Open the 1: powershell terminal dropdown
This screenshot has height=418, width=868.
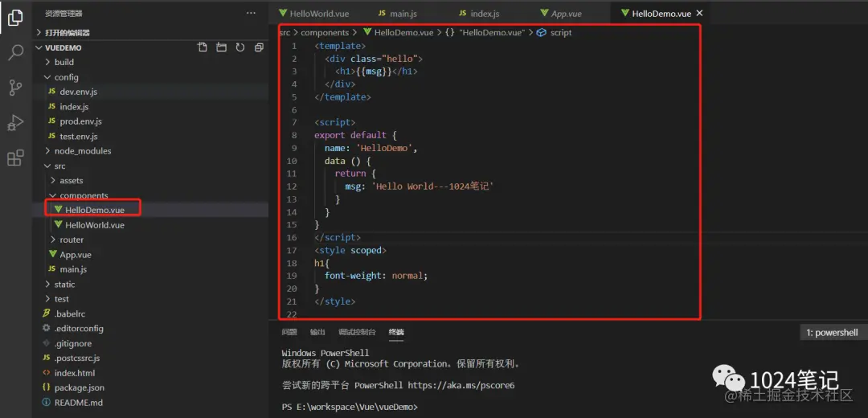pyautogui.click(x=833, y=332)
